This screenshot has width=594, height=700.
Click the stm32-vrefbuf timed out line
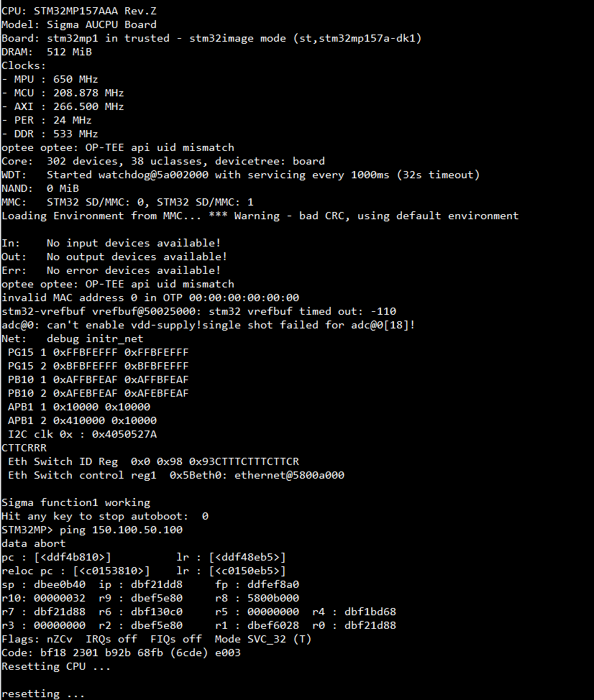coord(198,311)
